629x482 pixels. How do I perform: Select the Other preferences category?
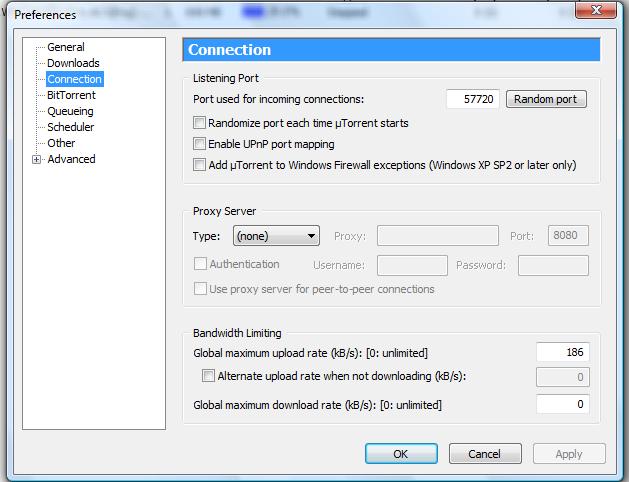(61, 143)
